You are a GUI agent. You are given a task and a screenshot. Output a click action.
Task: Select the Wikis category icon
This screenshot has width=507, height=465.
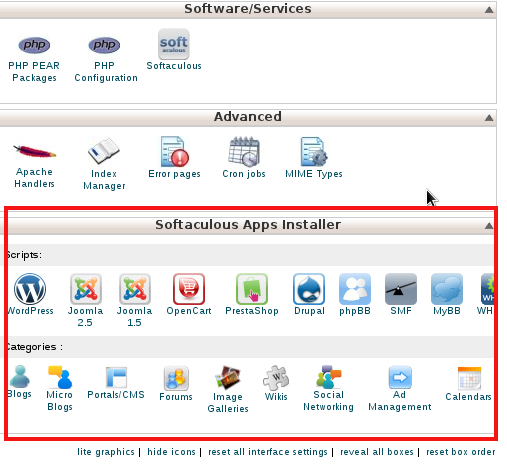pyautogui.click(x=276, y=378)
